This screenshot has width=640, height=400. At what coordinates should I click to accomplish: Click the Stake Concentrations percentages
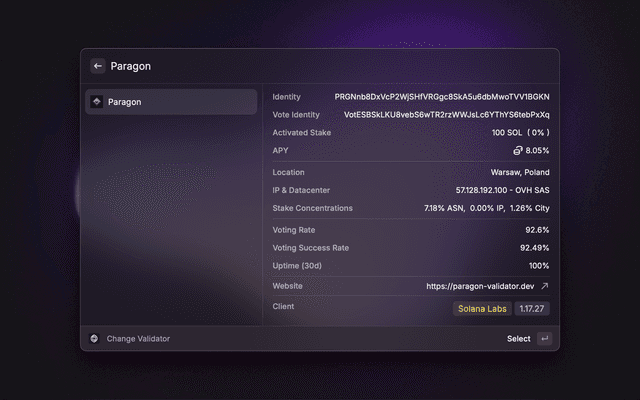pos(486,208)
